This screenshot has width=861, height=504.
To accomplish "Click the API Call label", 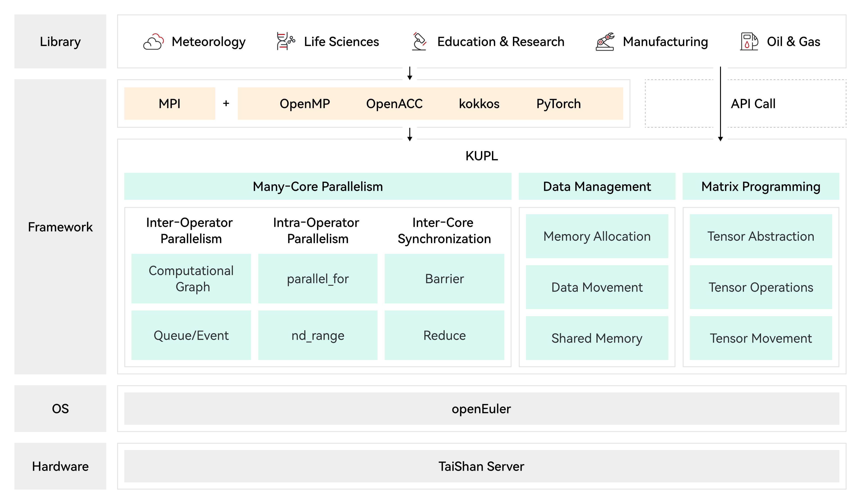I will tap(753, 103).
